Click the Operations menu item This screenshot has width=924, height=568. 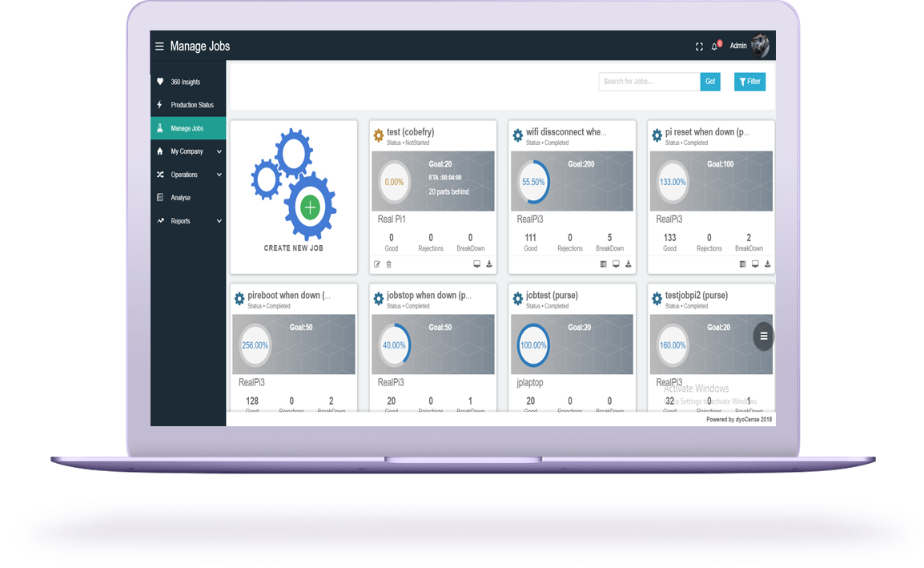point(184,175)
